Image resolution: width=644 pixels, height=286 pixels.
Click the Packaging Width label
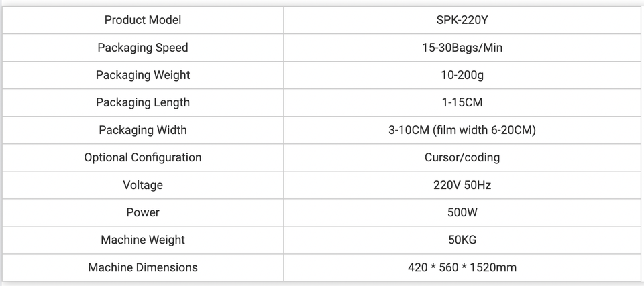[x=143, y=130]
